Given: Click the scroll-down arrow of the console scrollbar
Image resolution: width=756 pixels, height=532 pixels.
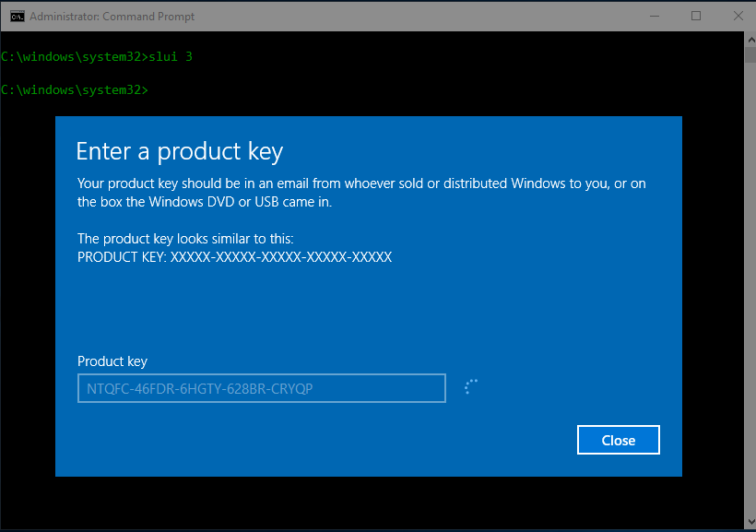Looking at the screenshot, I should point(750,521).
